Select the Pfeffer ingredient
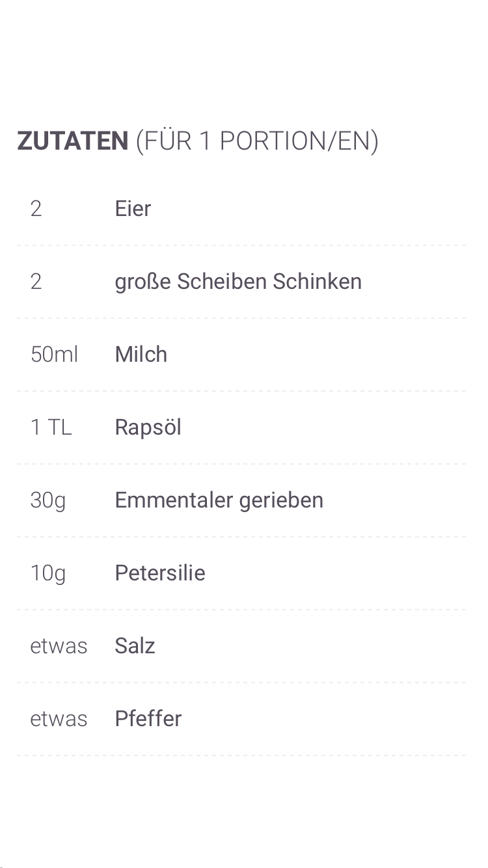The width and height of the screenshot is (488, 868). (x=148, y=719)
